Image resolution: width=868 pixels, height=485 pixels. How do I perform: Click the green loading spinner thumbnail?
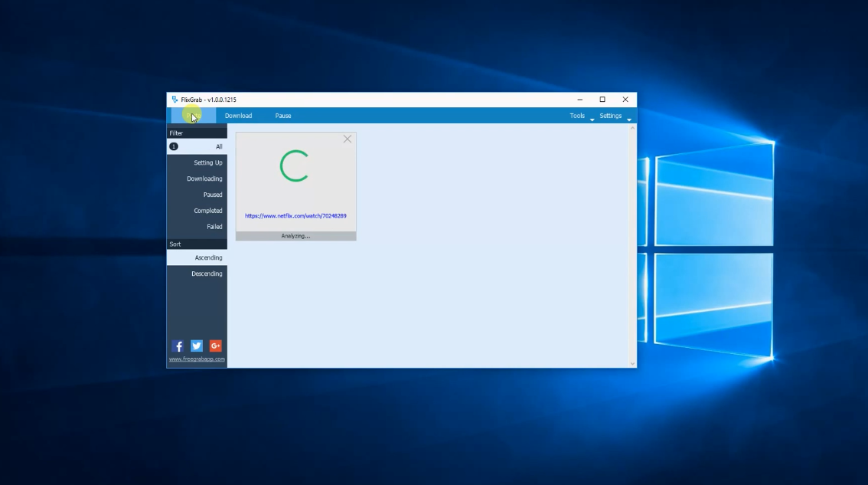294,165
